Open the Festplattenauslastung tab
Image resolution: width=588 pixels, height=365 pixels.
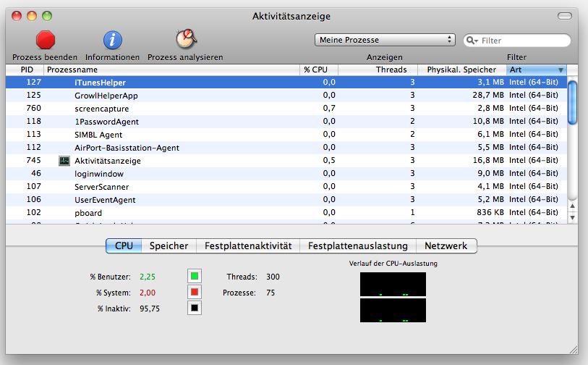[358, 246]
